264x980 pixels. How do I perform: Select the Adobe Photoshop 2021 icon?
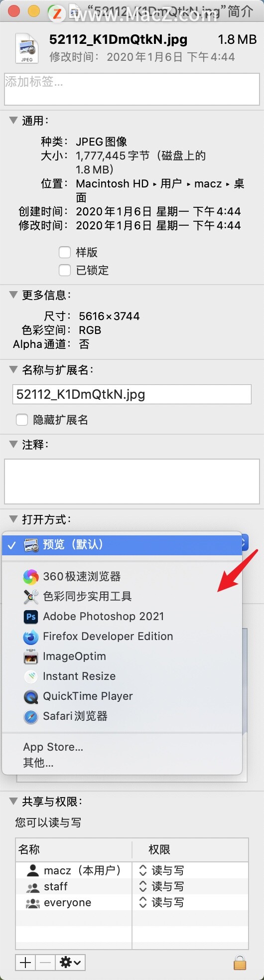coord(31,617)
